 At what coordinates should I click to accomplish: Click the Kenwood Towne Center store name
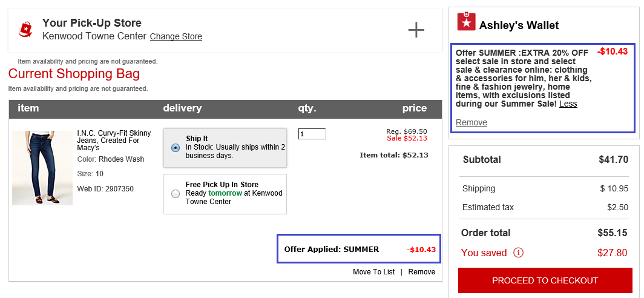pyautogui.click(x=94, y=36)
